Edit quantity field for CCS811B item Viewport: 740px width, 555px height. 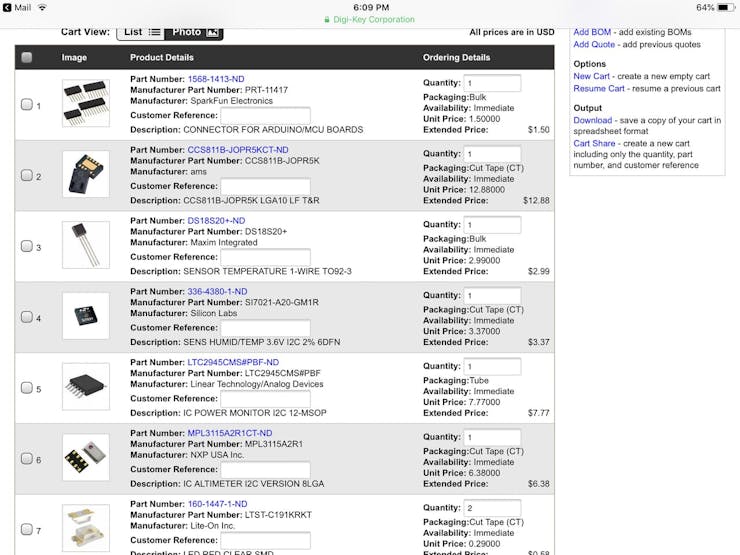[x=492, y=154]
